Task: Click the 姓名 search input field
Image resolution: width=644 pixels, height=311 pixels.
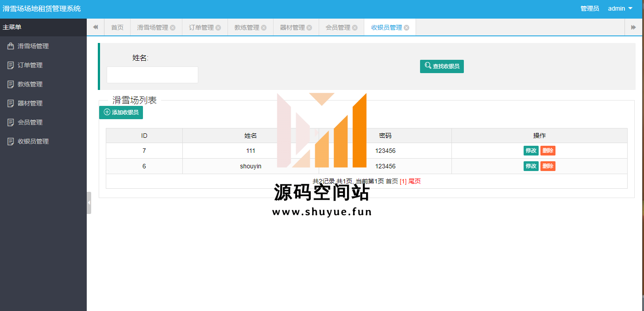Action: coord(152,75)
